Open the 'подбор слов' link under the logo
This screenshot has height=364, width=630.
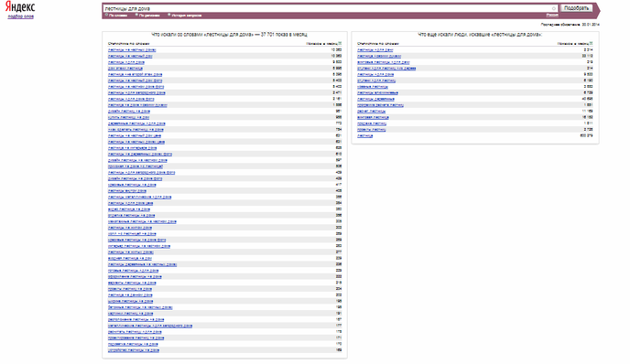click(20, 16)
